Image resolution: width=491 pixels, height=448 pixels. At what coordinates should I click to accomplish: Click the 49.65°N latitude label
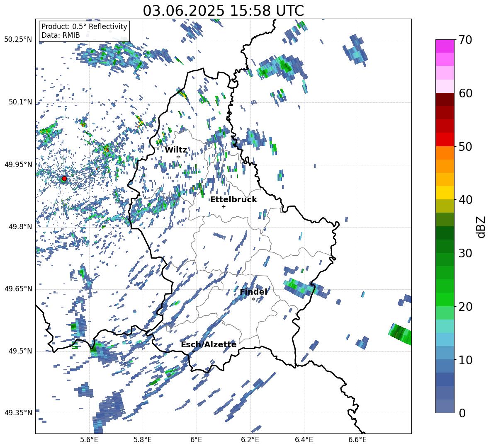19,289
